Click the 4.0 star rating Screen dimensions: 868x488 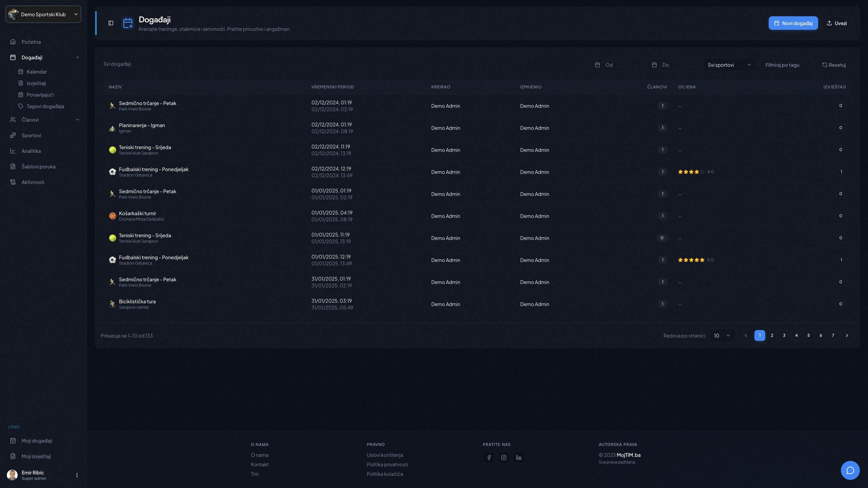695,172
